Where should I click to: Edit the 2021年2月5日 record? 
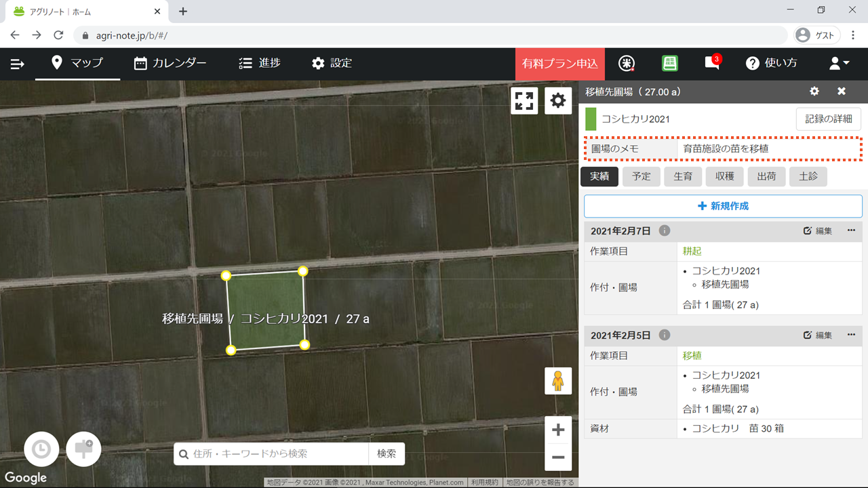tap(818, 335)
